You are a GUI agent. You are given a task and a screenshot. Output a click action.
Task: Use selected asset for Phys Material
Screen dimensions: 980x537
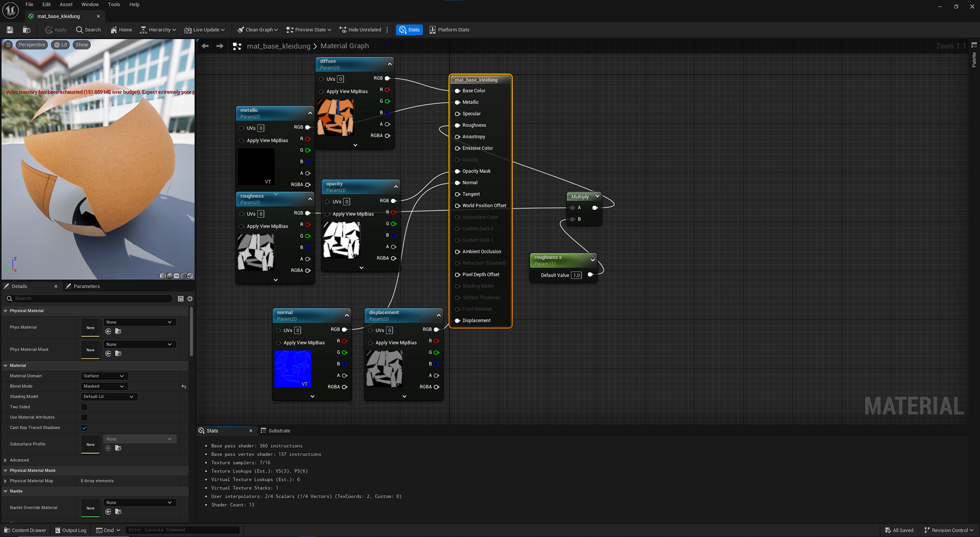(x=108, y=331)
